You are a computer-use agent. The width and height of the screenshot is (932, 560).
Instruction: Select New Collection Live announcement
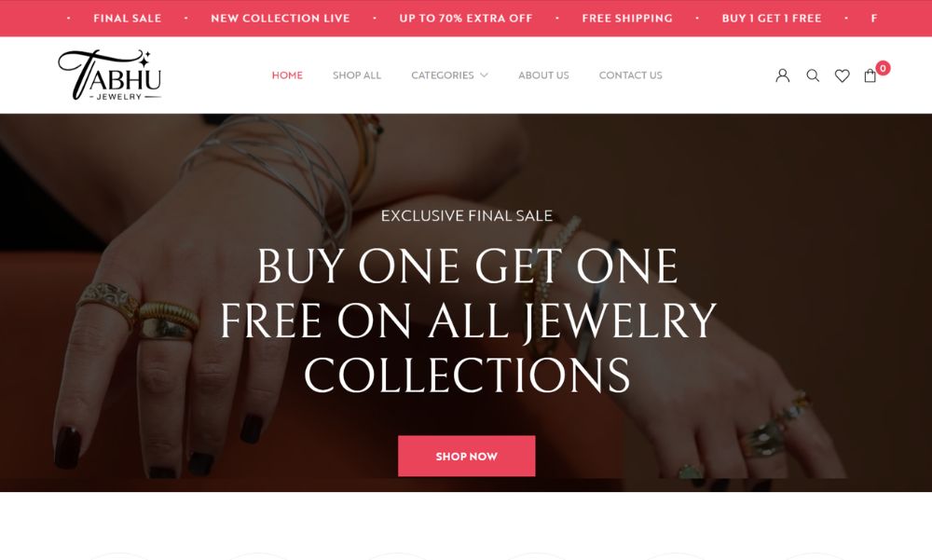tap(280, 19)
